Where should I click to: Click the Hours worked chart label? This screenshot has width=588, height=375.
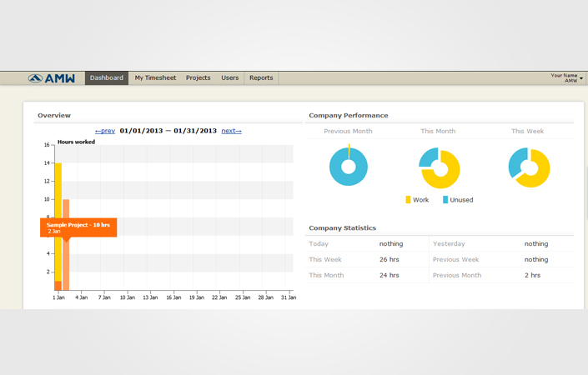[x=76, y=142]
